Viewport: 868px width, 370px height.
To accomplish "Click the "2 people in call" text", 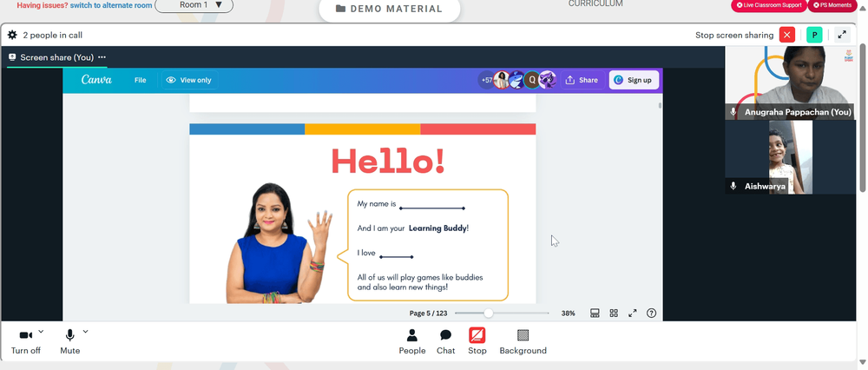I will tap(53, 35).
